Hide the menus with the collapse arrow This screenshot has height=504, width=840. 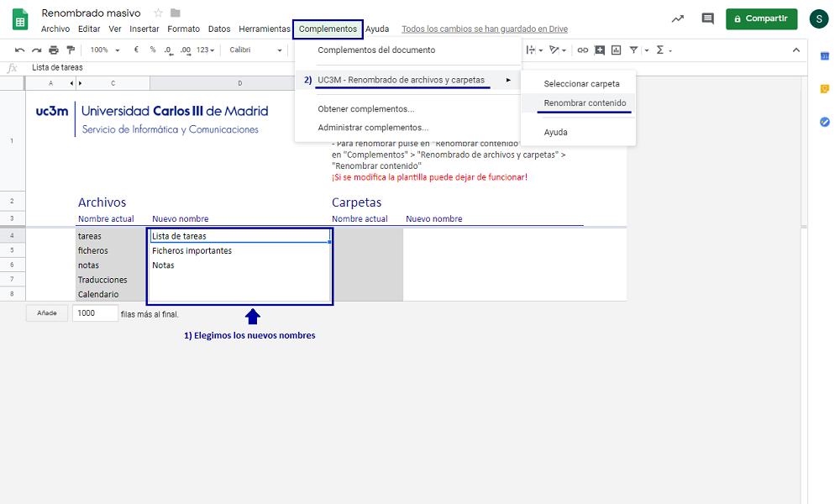(x=796, y=50)
